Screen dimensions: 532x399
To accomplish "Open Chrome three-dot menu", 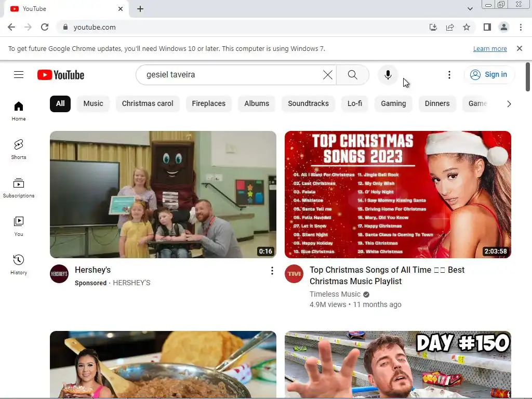I will 521,27.
